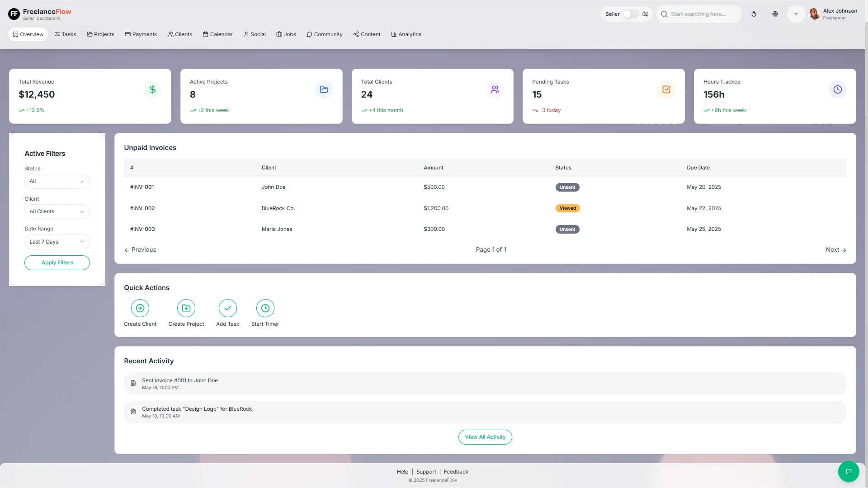Click View All Activity button
Image resolution: width=868 pixels, height=488 pixels.
(485, 437)
